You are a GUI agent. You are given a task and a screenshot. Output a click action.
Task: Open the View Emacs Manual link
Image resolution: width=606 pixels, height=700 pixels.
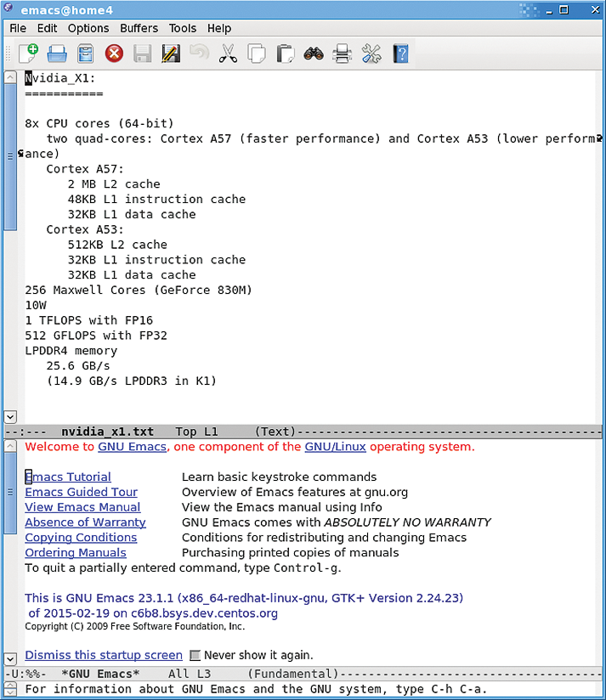[x=82, y=508]
